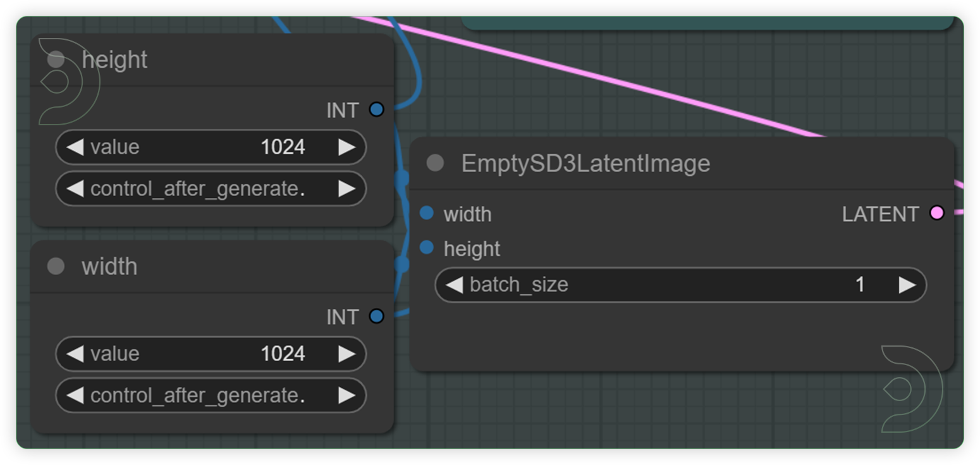This screenshot has width=980, height=465.
Task: Decrease the width value with the left arrow
Action: [75, 354]
